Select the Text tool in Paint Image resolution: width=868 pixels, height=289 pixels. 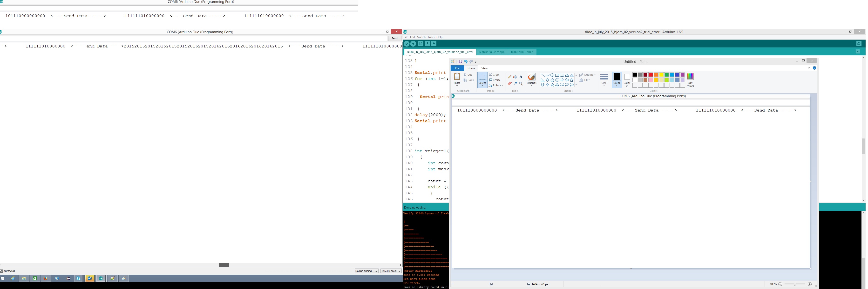[521, 77]
